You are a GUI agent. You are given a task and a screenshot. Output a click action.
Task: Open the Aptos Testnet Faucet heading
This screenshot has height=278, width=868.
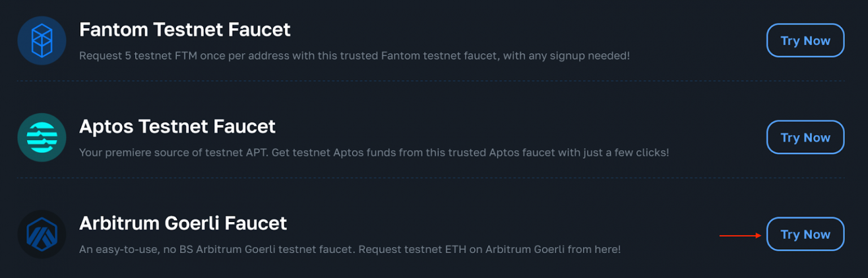pyautogui.click(x=177, y=127)
